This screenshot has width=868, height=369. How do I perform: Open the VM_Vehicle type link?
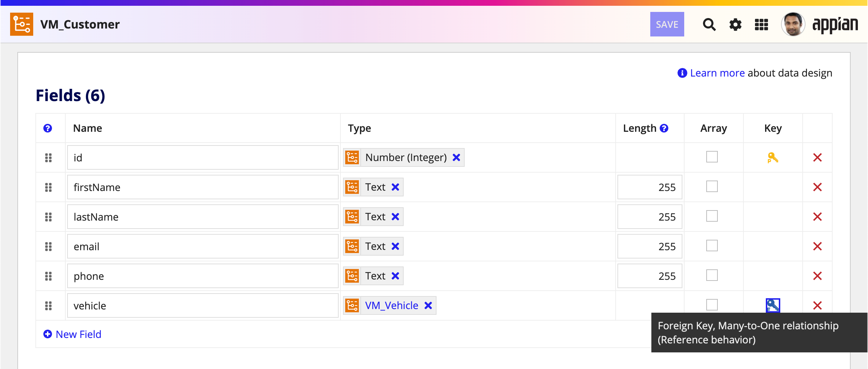[x=391, y=305]
